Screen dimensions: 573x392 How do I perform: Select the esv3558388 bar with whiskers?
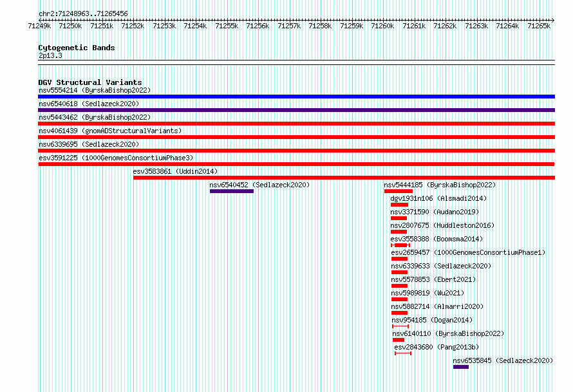[x=400, y=245]
